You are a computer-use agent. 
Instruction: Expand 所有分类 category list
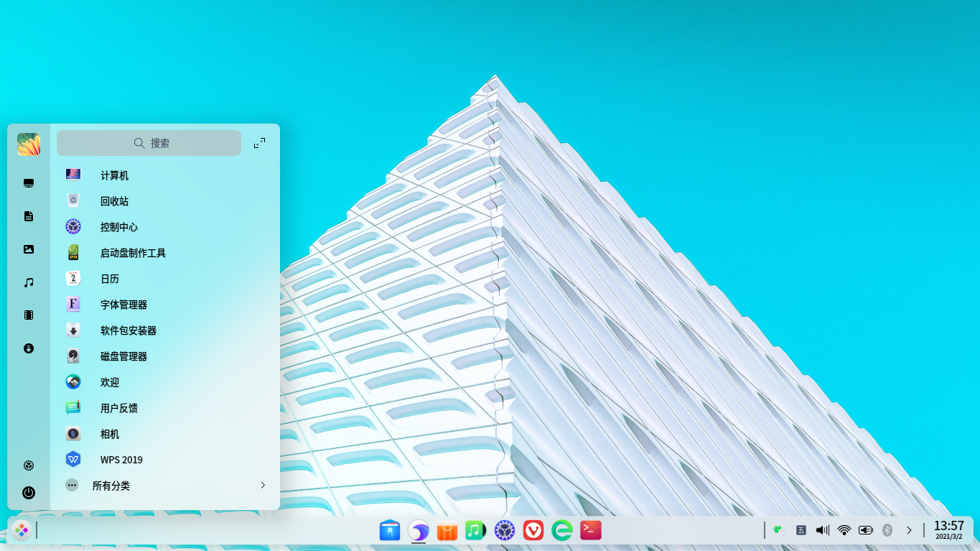165,486
